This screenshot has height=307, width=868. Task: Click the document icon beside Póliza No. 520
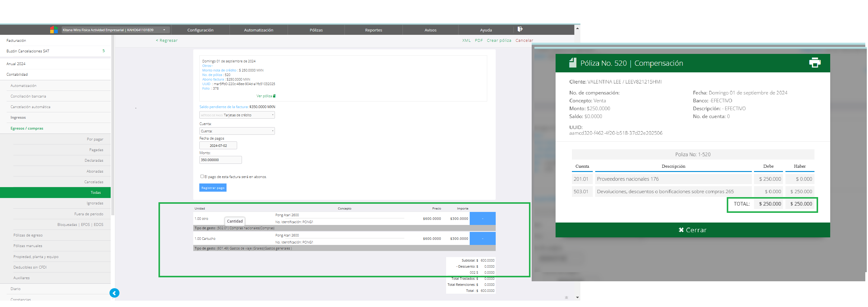(573, 63)
